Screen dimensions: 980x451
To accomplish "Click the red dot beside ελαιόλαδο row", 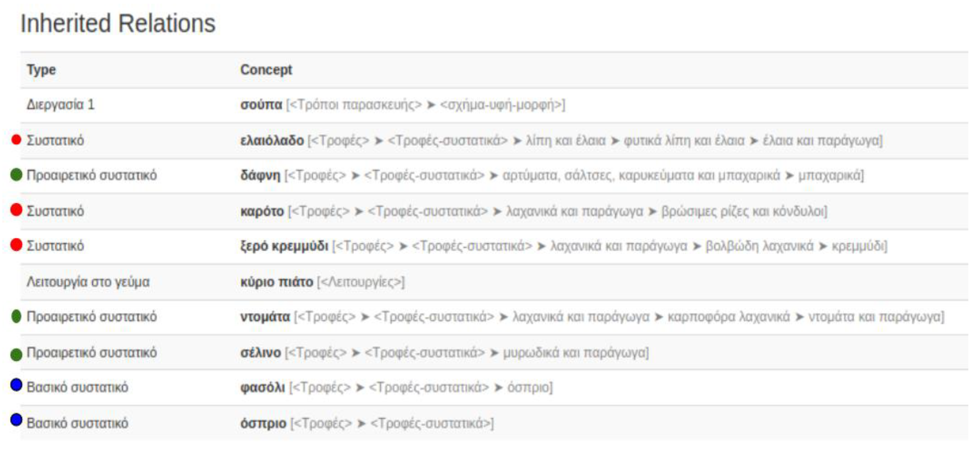I will pos(16,140).
